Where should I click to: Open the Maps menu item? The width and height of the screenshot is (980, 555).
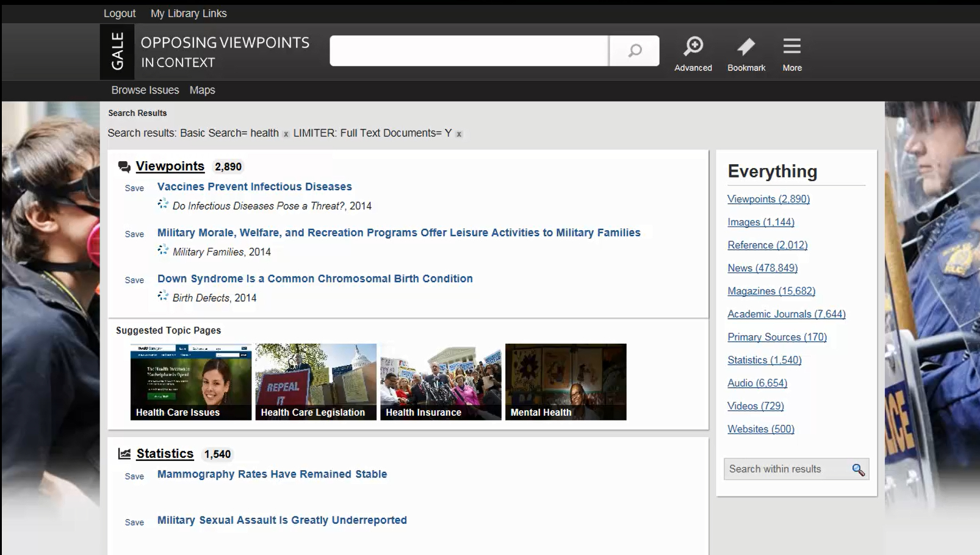203,90
